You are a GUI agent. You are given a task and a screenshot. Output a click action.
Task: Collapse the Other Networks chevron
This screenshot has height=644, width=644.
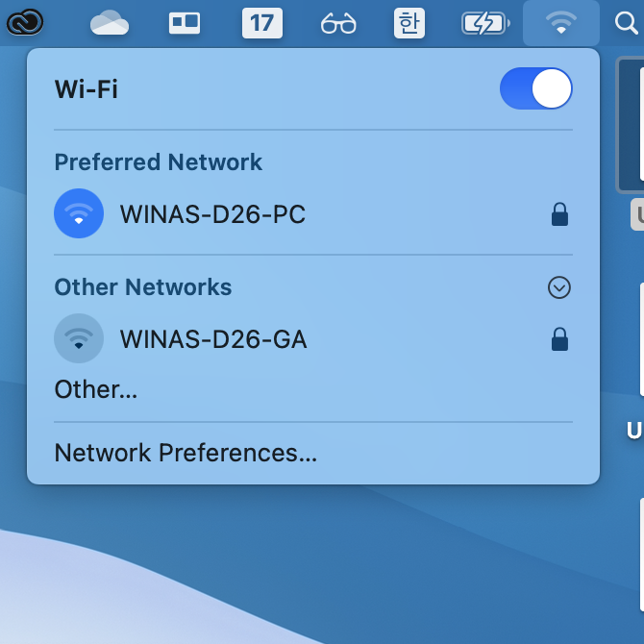click(x=559, y=287)
